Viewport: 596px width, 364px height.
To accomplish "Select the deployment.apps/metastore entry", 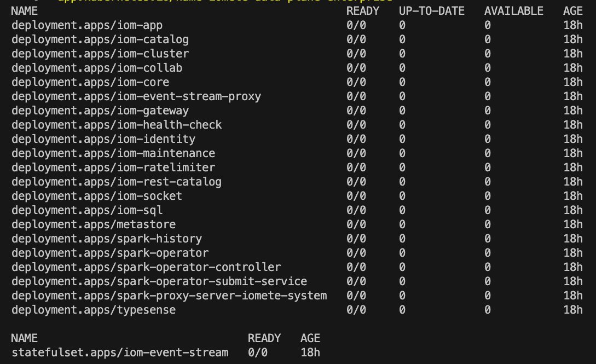I will (94, 224).
